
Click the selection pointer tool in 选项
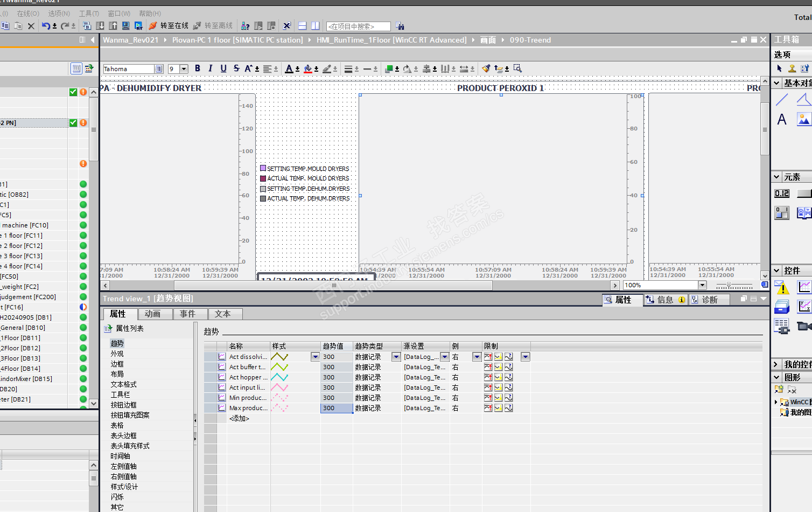(779, 68)
